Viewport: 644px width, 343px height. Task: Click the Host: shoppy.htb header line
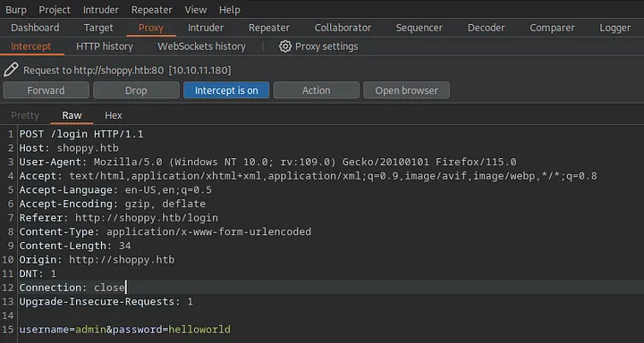pyautogui.click(x=69, y=147)
